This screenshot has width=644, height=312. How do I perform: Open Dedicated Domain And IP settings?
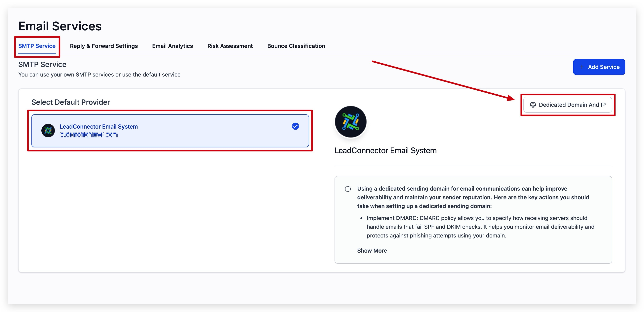[x=568, y=105]
